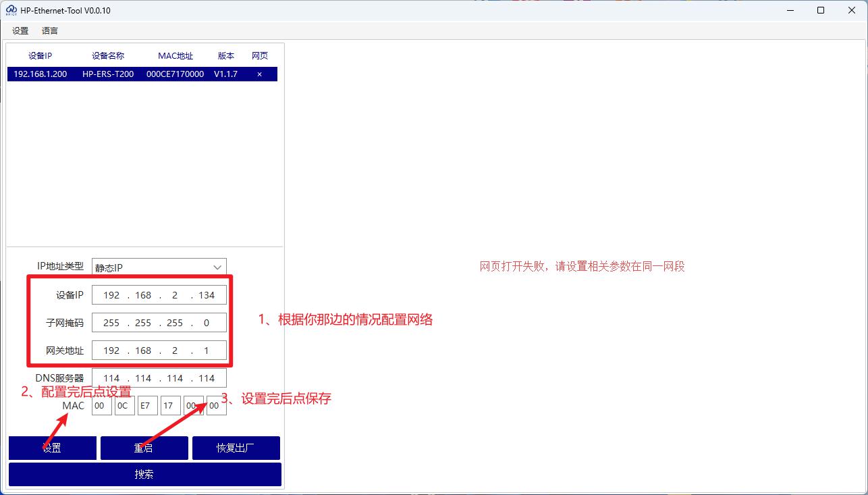
Task: Click the MAC地址 column header
Action: pyautogui.click(x=175, y=55)
